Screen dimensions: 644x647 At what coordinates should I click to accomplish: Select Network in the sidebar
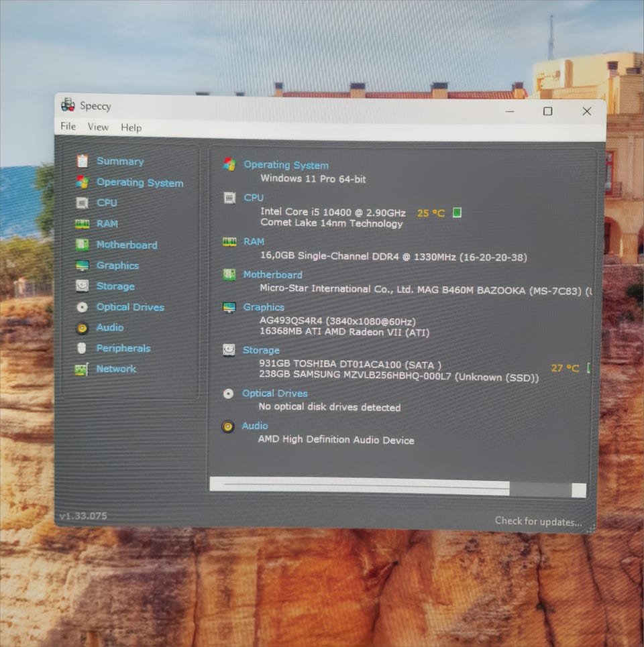[116, 369]
